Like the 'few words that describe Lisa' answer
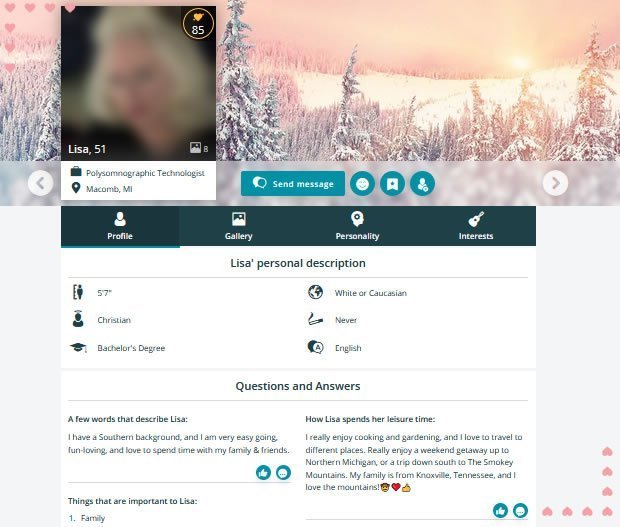Image resolution: width=620 pixels, height=527 pixels. tap(263, 472)
